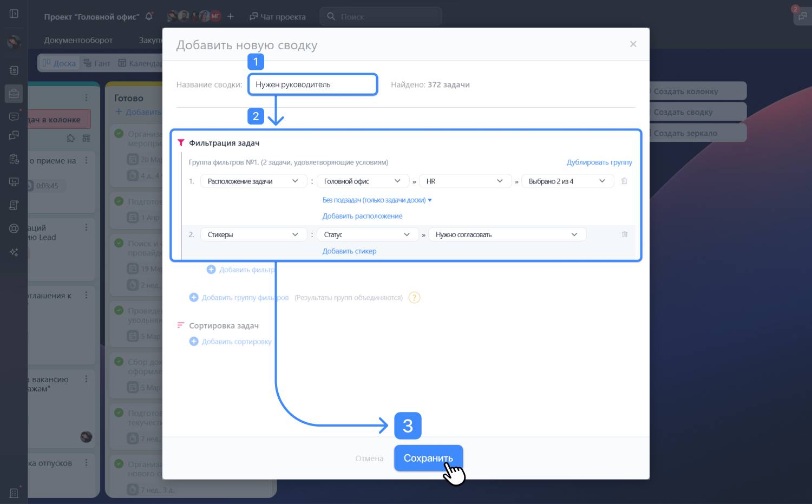Viewport: 812px width, 504px height.
Task: Open the Нужно согласовать status dropdown
Action: click(507, 234)
